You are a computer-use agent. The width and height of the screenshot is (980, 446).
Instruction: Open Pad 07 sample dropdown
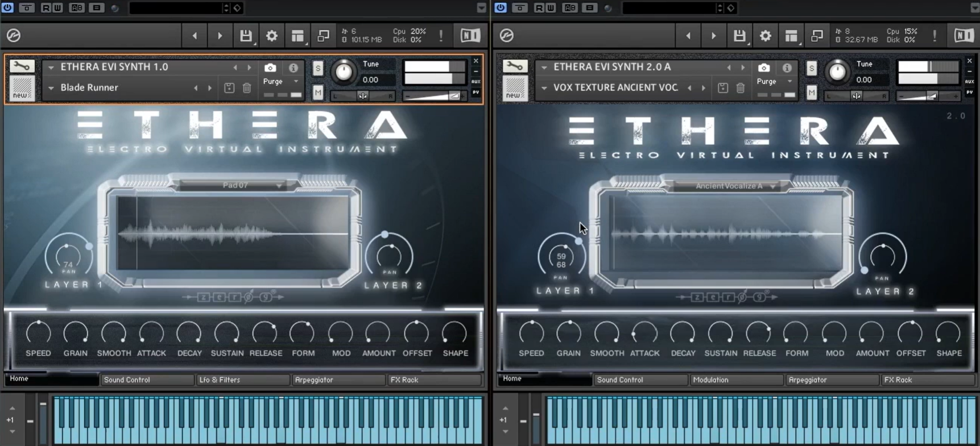click(235, 185)
